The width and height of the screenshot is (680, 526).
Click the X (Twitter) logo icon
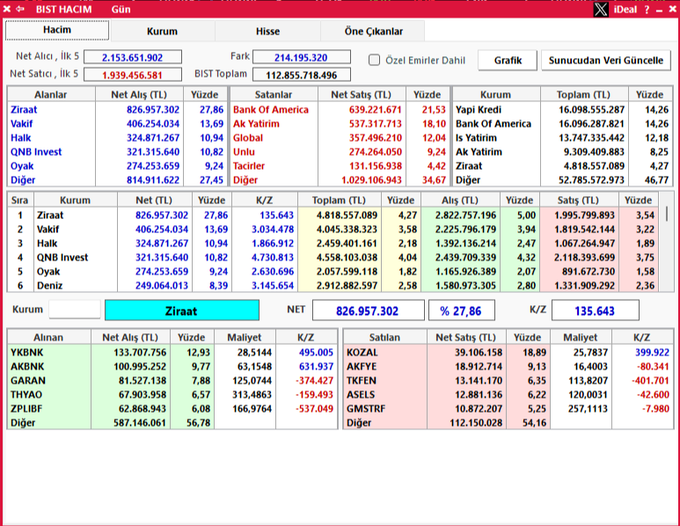pyautogui.click(x=601, y=9)
